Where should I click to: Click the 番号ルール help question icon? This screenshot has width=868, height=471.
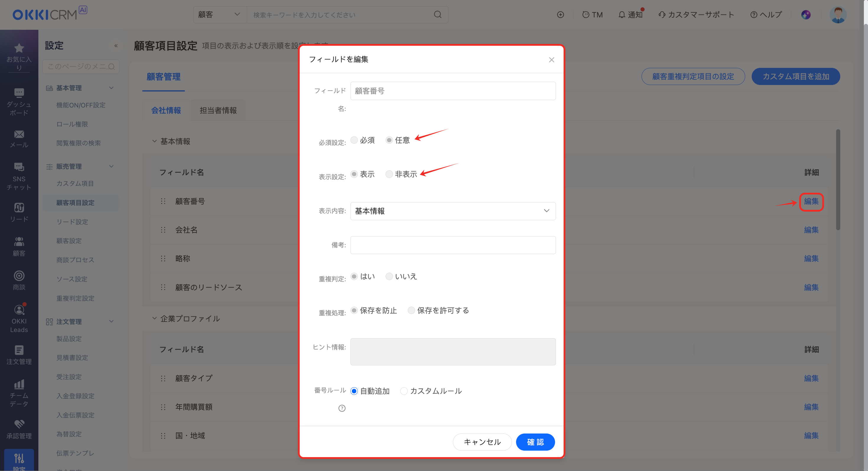pos(342,408)
